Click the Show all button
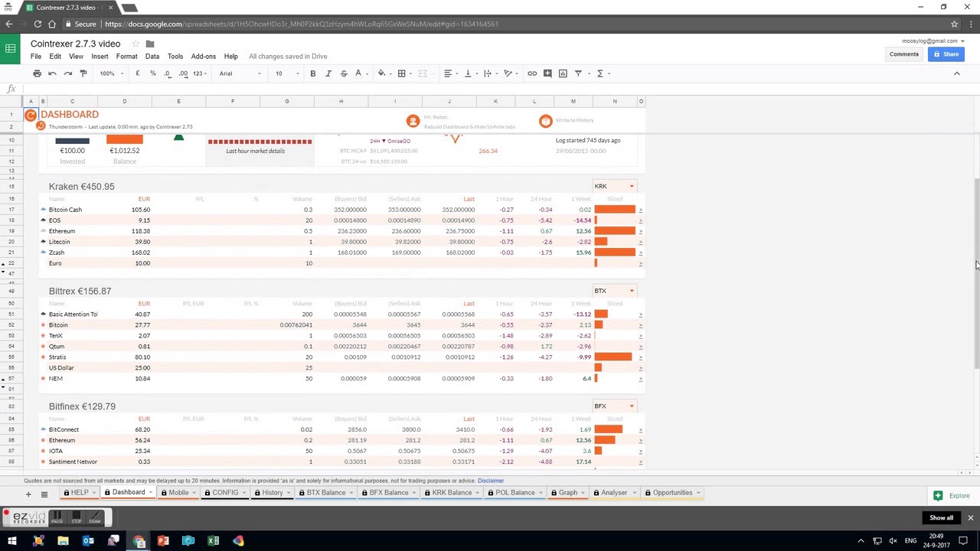 tap(941, 518)
